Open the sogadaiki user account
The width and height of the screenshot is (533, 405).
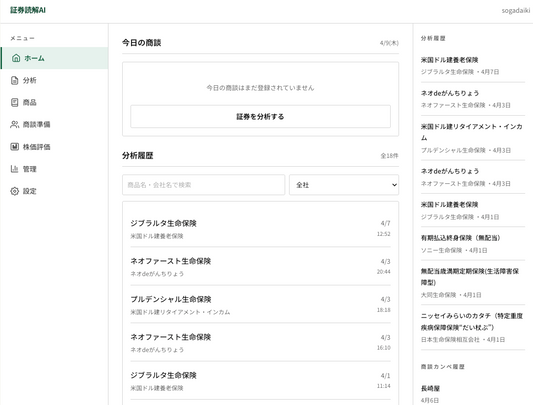(x=516, y=11)
